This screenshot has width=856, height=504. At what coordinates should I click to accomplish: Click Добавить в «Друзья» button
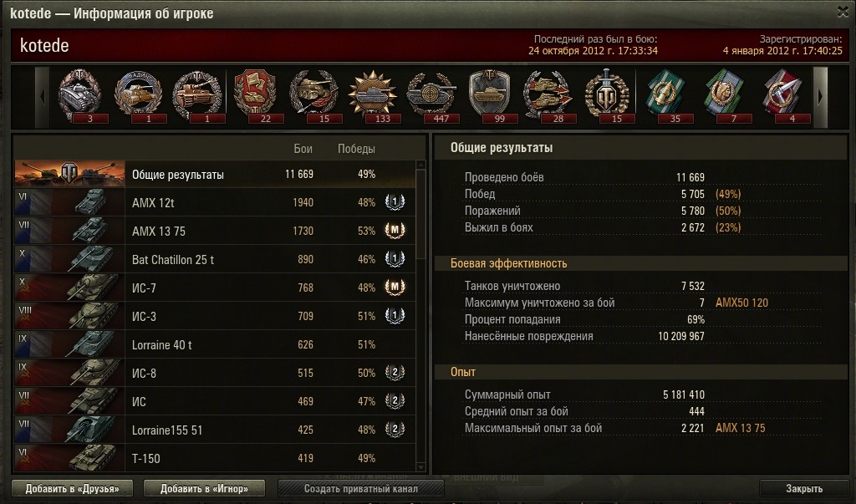(x=72, y=488)
